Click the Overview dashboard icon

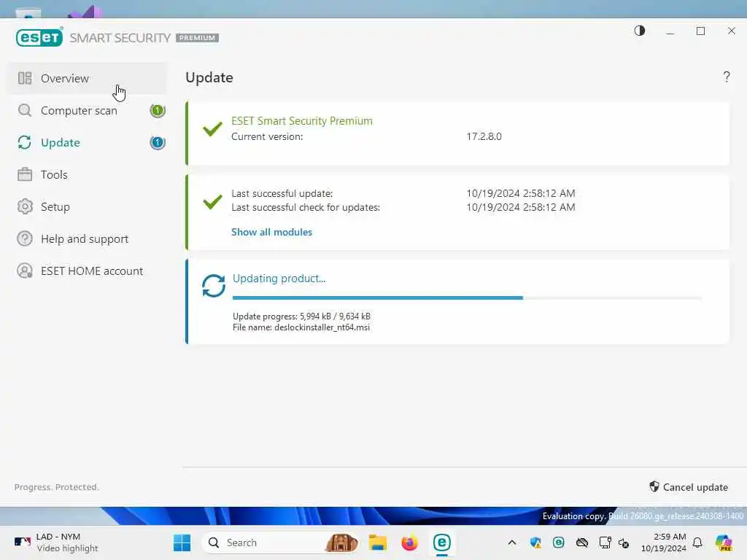[x=25, y=78]
